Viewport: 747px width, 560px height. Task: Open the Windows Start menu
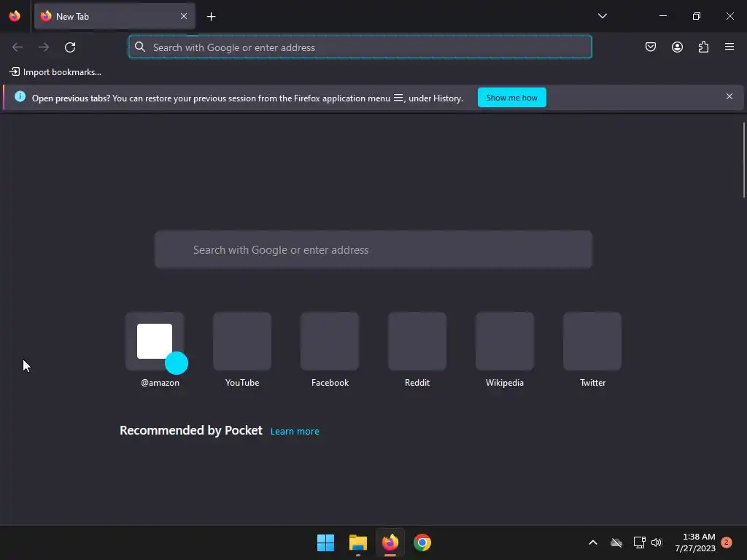pos(326,542)
